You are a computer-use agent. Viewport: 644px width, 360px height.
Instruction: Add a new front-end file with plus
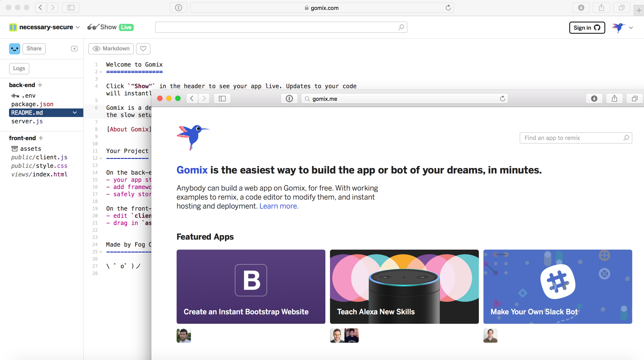click(41, 138)
